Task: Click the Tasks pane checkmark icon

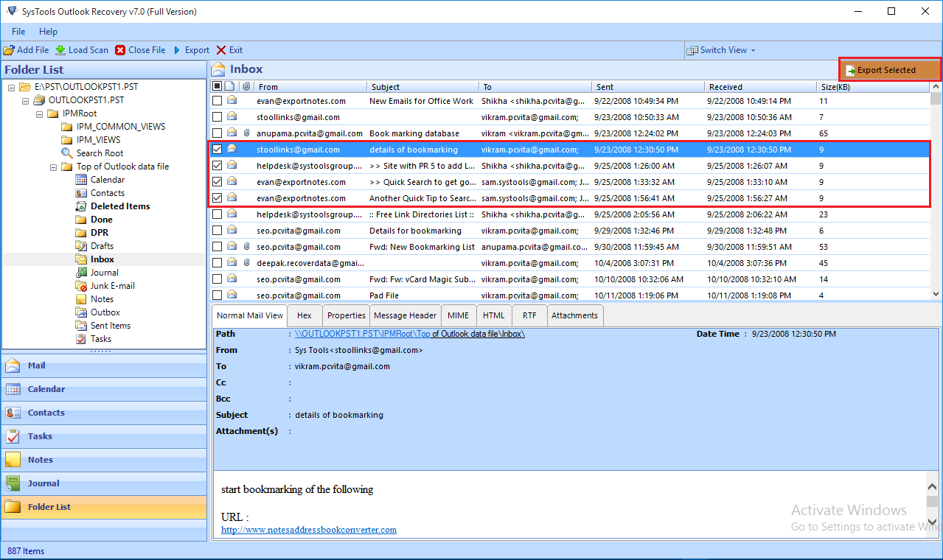Action: pyautogui.click(x=13, y=436)
